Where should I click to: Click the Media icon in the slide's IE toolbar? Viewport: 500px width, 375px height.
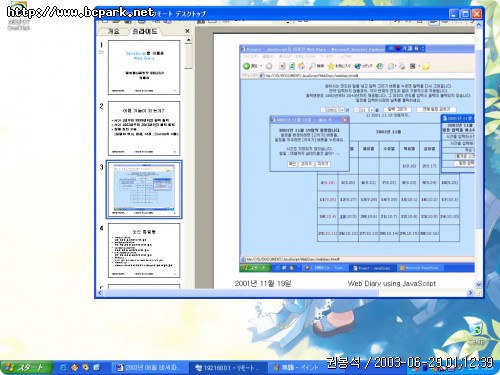point(358,66)
